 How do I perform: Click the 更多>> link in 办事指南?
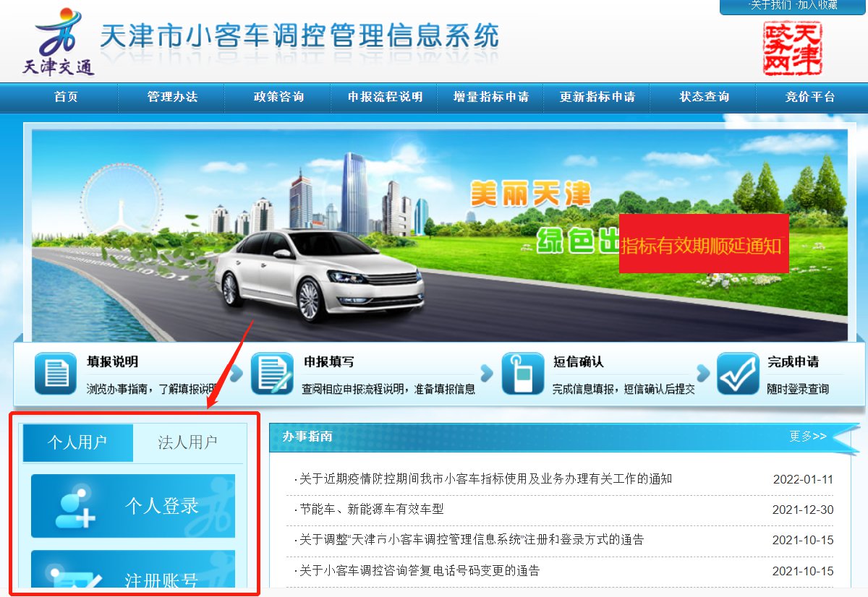click(x=808, y=436)
